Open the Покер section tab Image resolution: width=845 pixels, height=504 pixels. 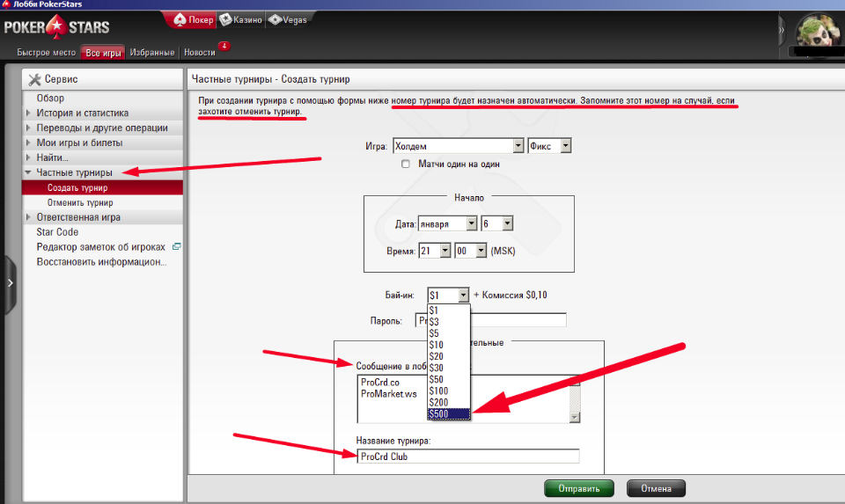[194, 20]
